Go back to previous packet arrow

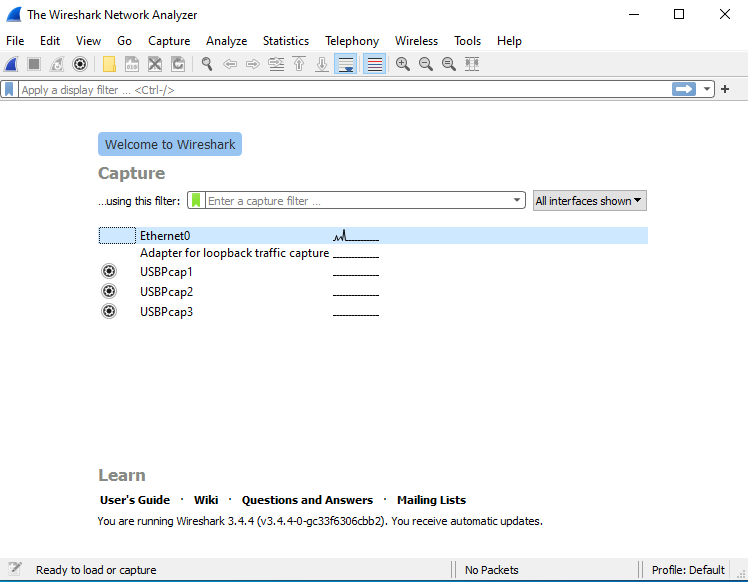coord(230,64)
